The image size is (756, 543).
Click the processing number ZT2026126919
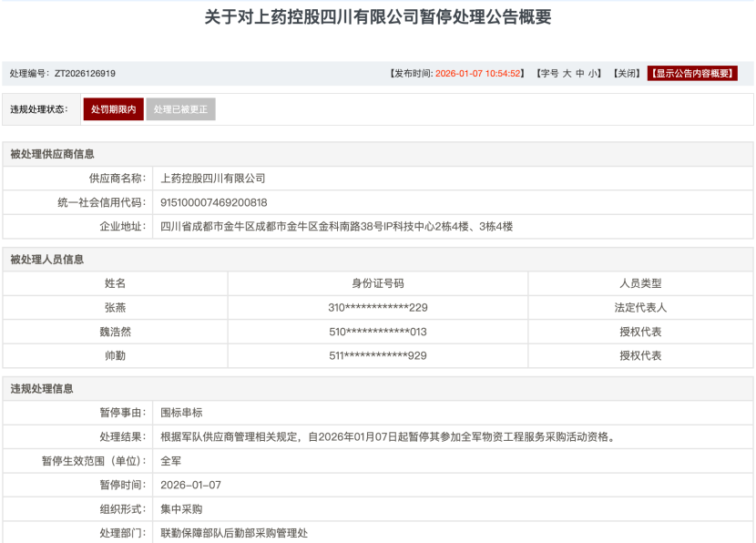click(x=85, y=73)
